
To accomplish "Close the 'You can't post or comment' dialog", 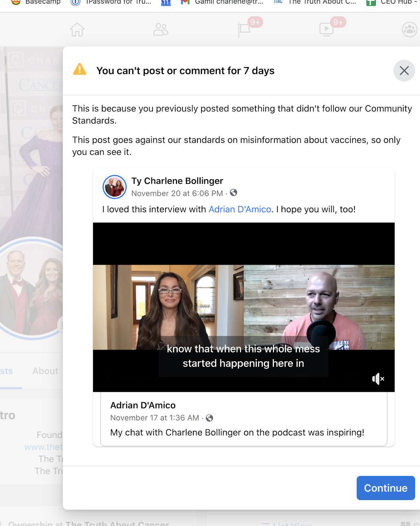I will (404, 71).
